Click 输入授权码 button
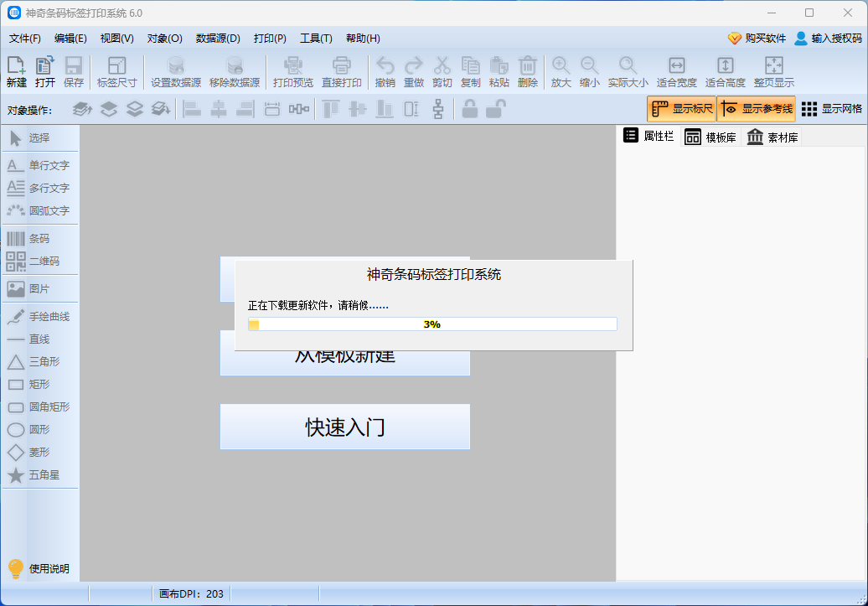Image resolution: width=868 pixels, height=606 pixels. pos(828,39)
